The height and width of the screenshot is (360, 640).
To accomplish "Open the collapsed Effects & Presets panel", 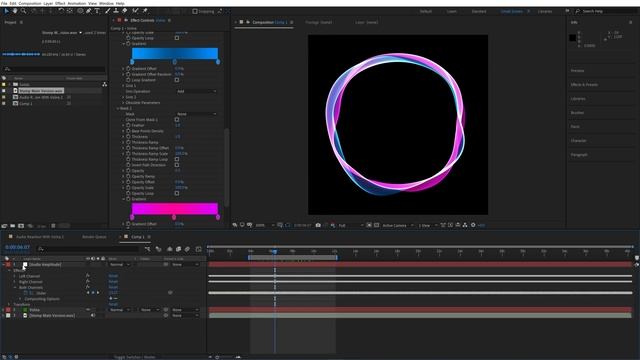I will (584, 84).
